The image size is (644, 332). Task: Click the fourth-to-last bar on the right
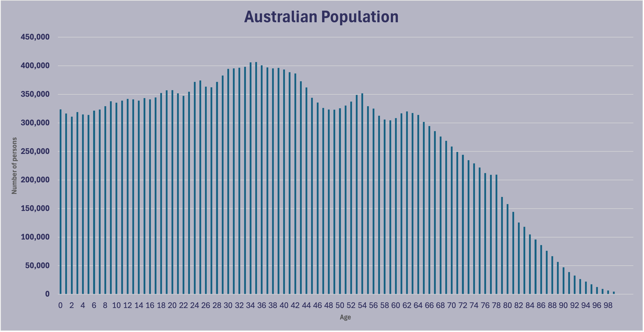[x=597, y=290]
